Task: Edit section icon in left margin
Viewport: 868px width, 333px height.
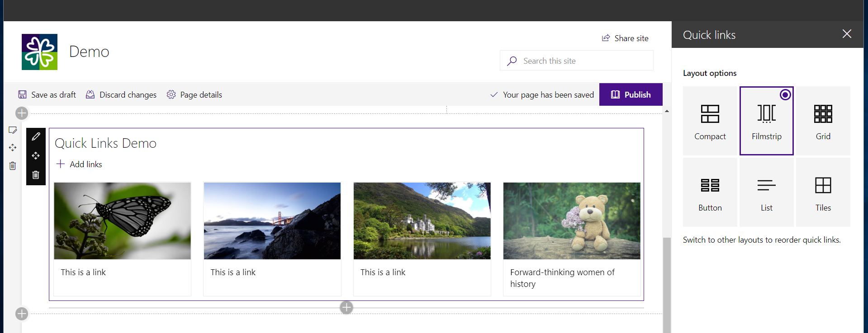Action: (x=13, y=130)
